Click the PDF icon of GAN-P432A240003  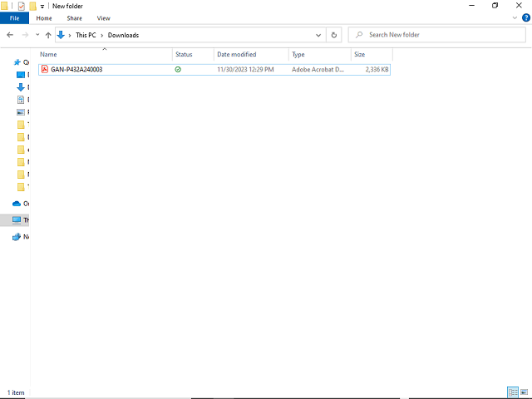coord(45,69)
